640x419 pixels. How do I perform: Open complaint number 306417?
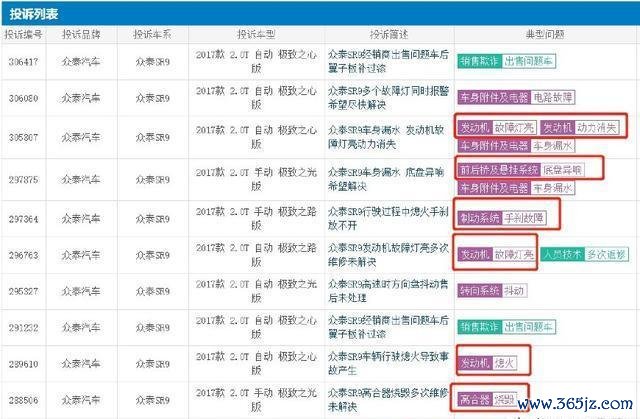pos(23,62)
